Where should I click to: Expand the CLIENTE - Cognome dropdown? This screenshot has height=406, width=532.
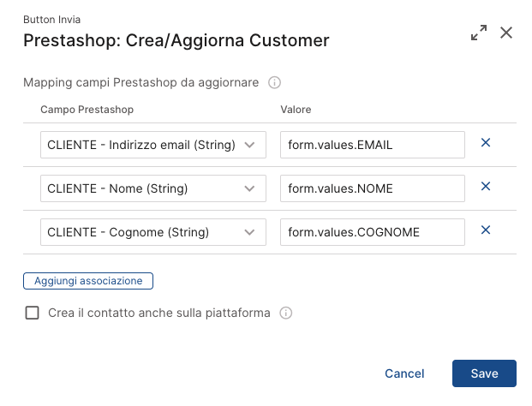tap(153, 232)
